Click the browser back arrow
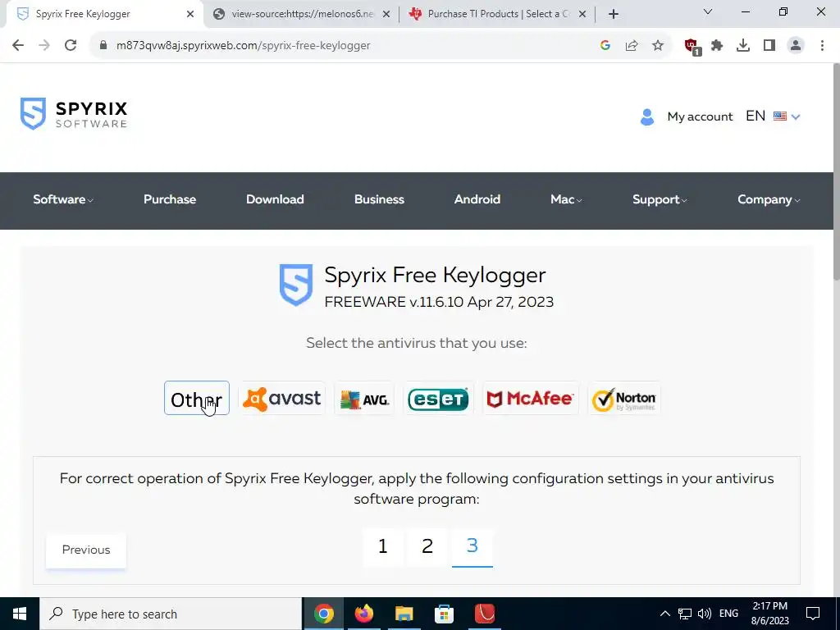The image size is (840, 630). tap(18, 46)
